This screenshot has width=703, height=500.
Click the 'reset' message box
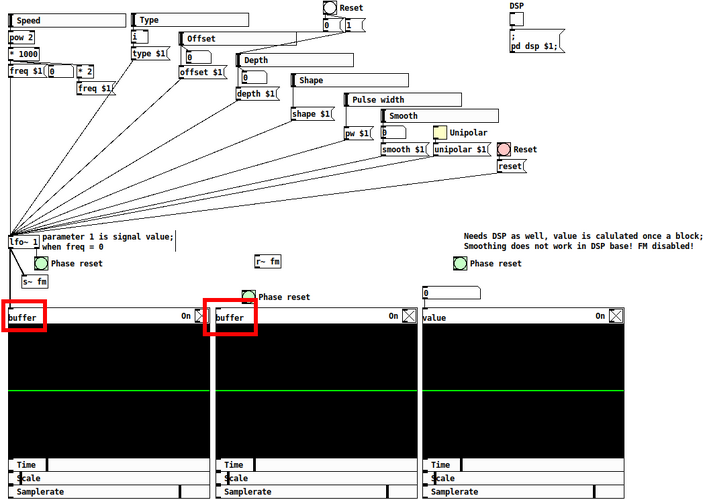(x=512, y=166)
